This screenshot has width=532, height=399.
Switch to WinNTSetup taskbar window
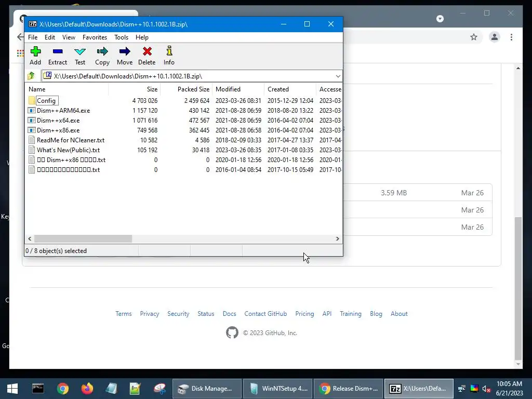(x=277, y=389)
